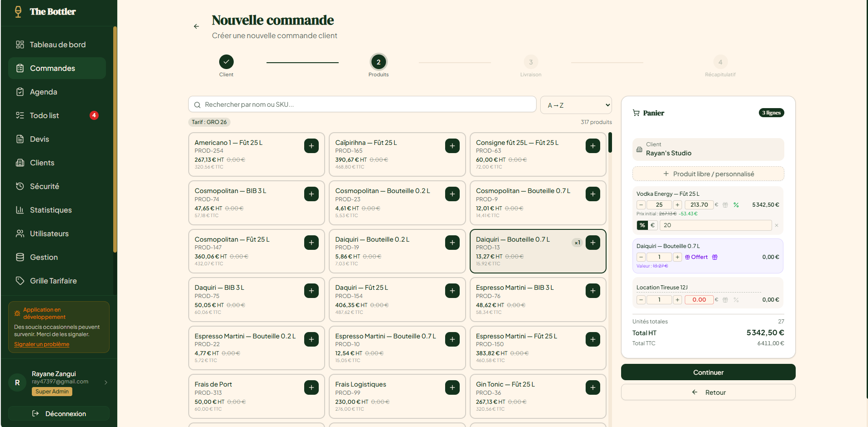Add Daiquiri Bouteille 0.2 L to cart

coord(452,243)
